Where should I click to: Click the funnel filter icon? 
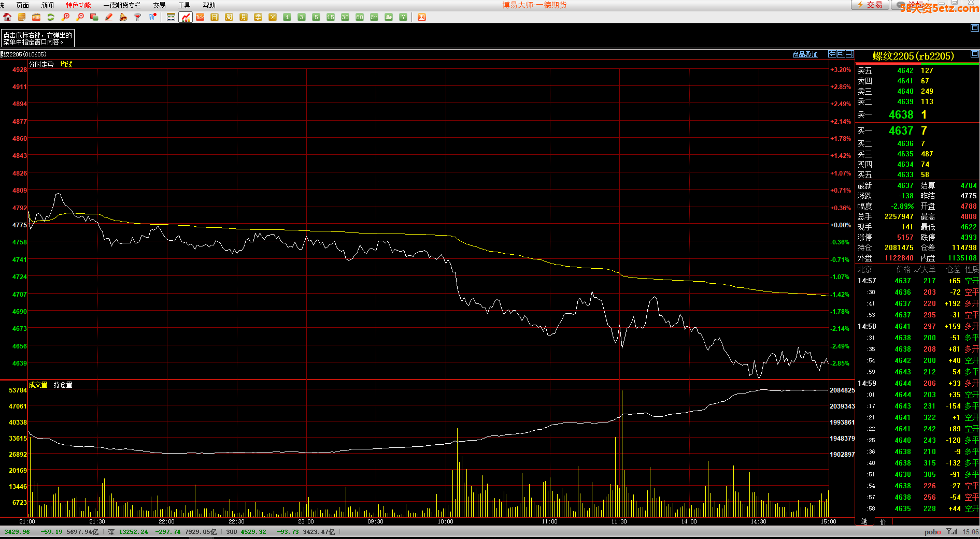pyautogui.click(x=138, y=17)
